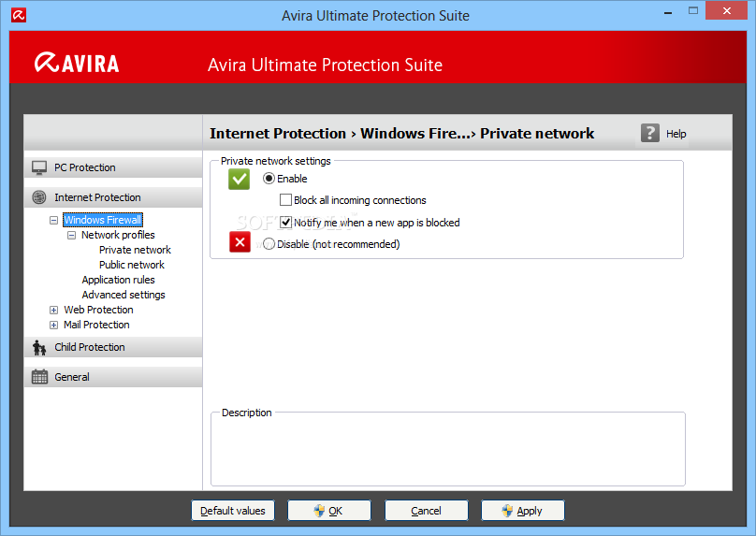Close the Avira Ultimate Protection Suite window
The image size is (756, 536).
(x=727, y=10)
